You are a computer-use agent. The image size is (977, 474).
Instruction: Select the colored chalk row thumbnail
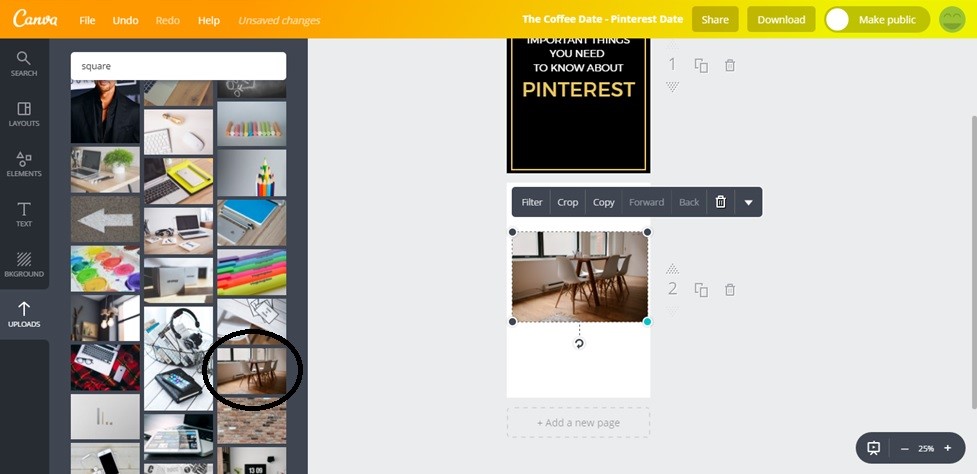(252, 123)
